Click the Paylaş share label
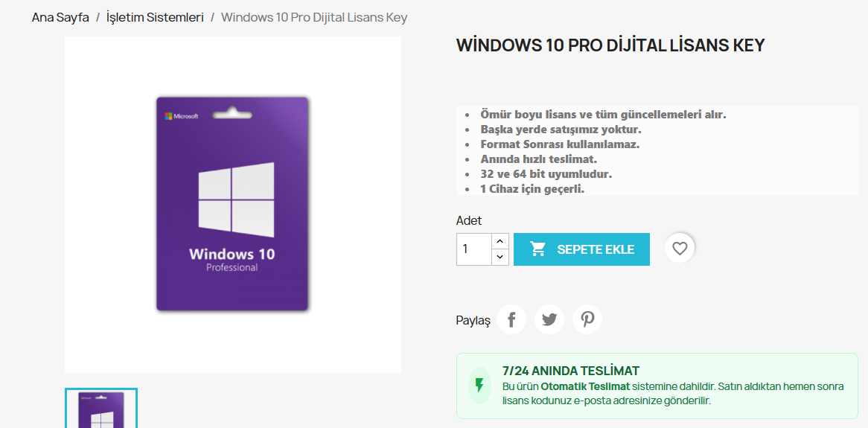868x428 pixels. point(473,321)
